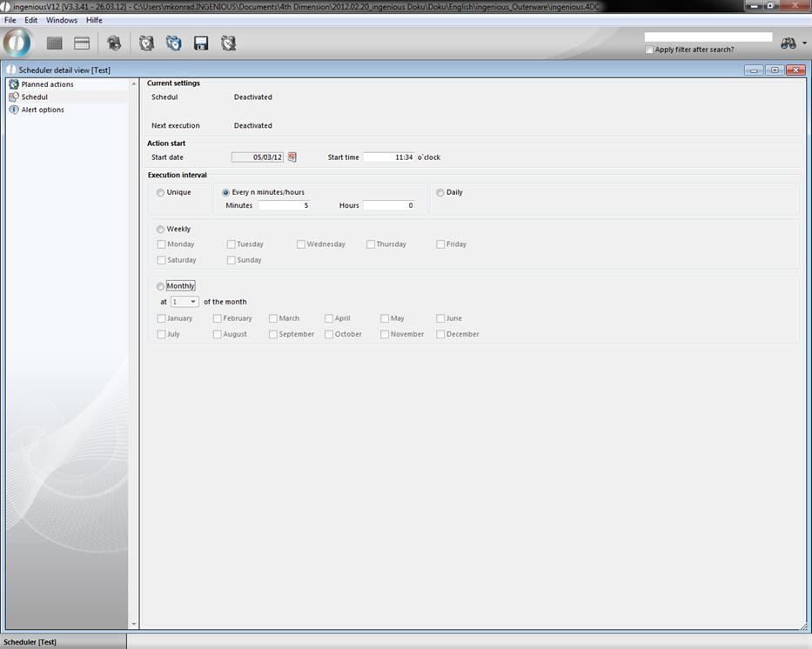Image resolution: width=812 pixels, height=649 pixels.
Task: Click the light table view toolbar icon
Action: click(x=82, y=43)
